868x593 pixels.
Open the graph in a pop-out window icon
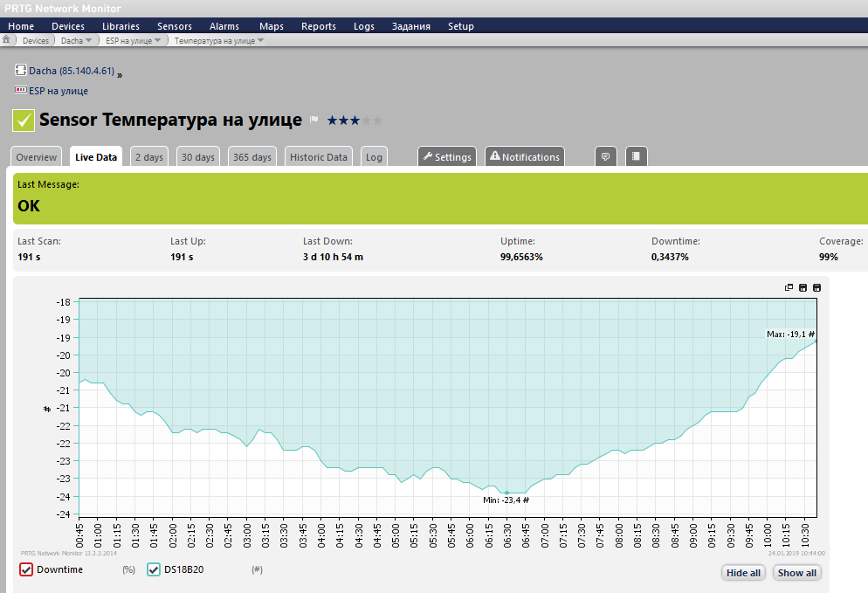click(789, 287)
